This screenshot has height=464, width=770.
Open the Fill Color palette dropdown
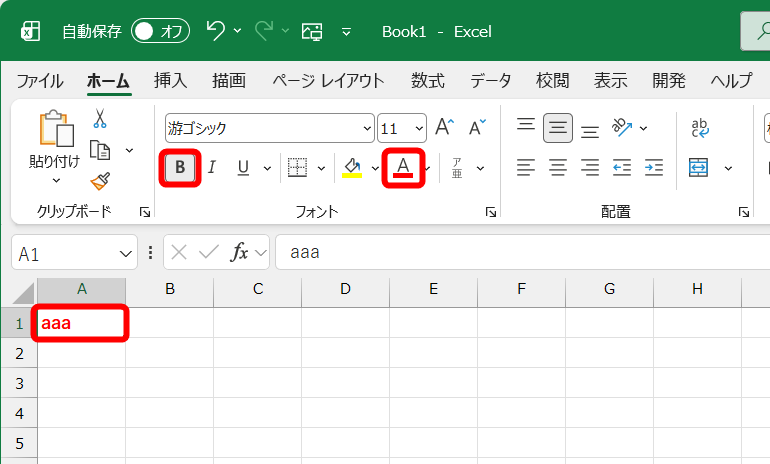click(375, 168)
